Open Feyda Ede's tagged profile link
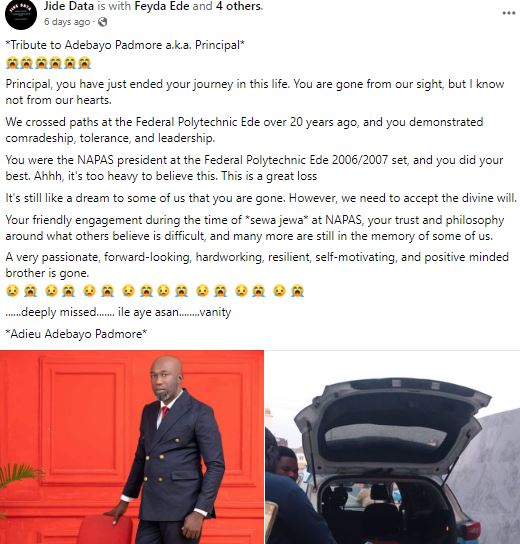The image size is (520, 544). [x=162, y=6]
